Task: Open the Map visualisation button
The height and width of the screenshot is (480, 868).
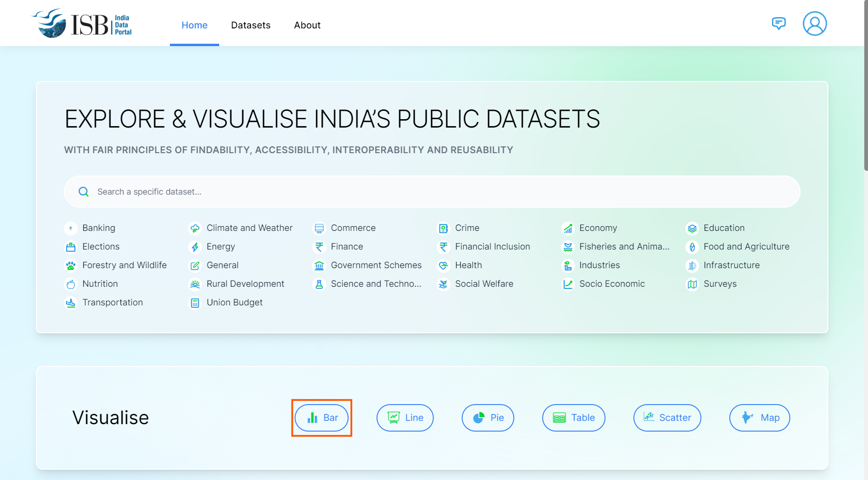Action: (x=760, y=418)
